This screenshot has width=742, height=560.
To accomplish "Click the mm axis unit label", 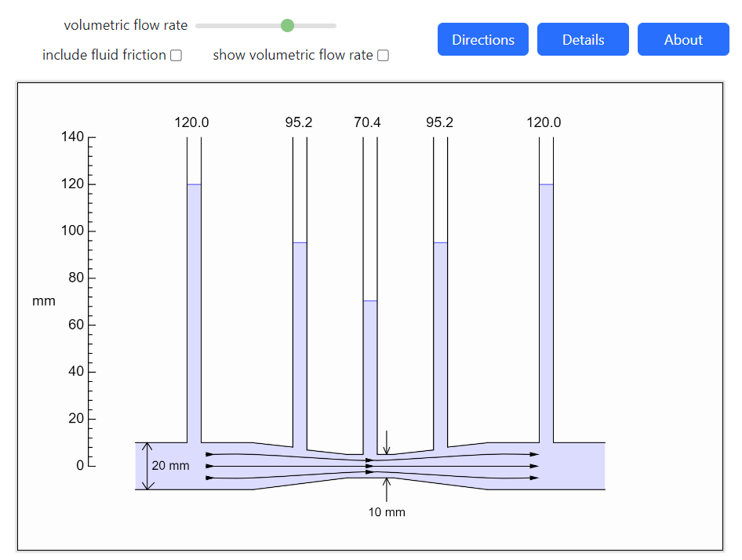I will [44, 301].
